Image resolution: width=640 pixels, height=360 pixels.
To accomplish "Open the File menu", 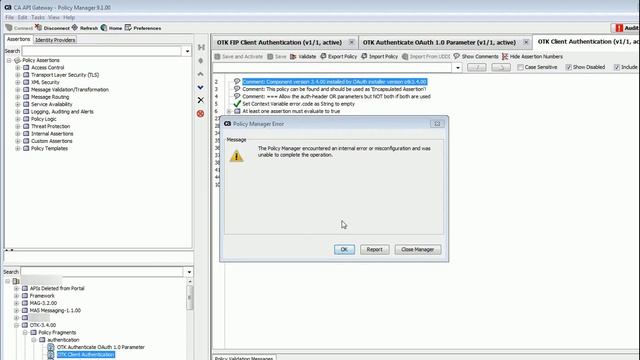I will coord(9,18).
